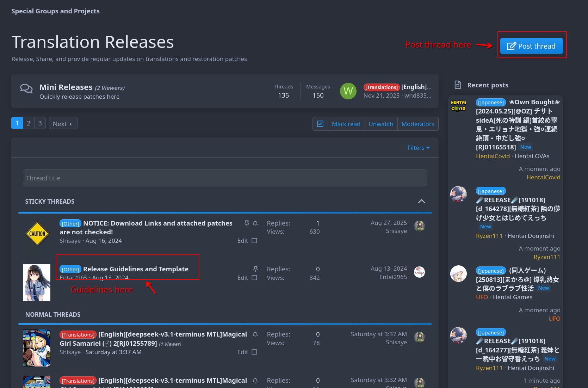Go to the Next page of threads
This screenshot has width=588, height=388.
[63, 124]
